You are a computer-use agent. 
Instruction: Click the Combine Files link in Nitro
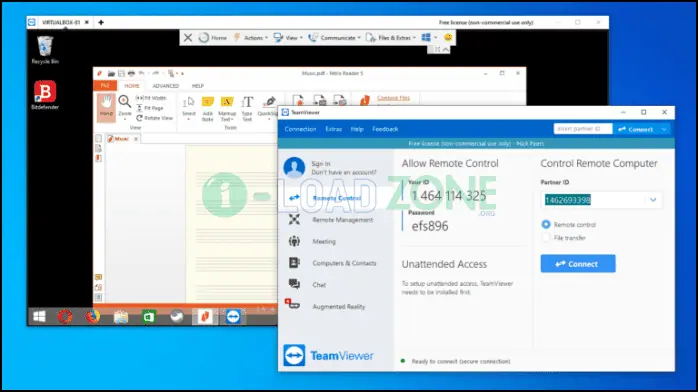393,98
